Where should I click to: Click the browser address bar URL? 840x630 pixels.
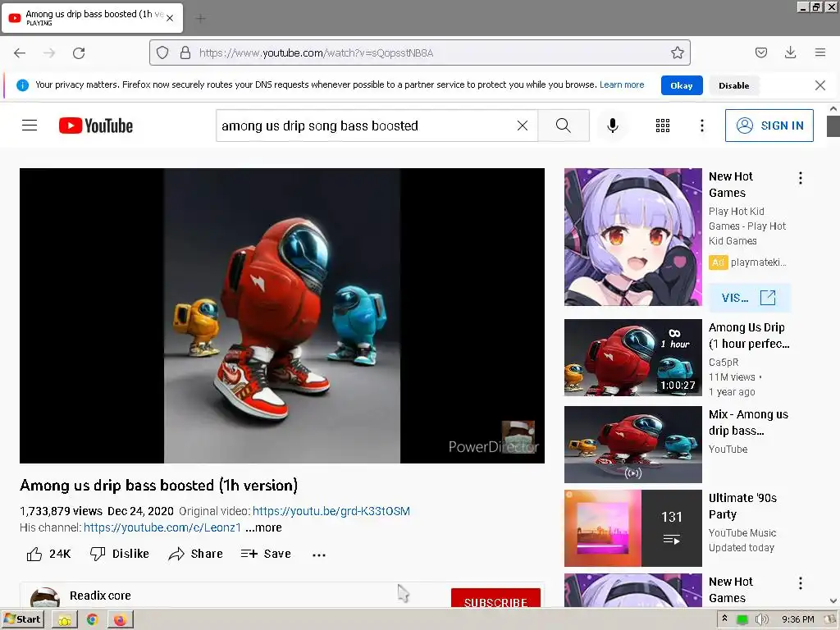tap(316, 52)
